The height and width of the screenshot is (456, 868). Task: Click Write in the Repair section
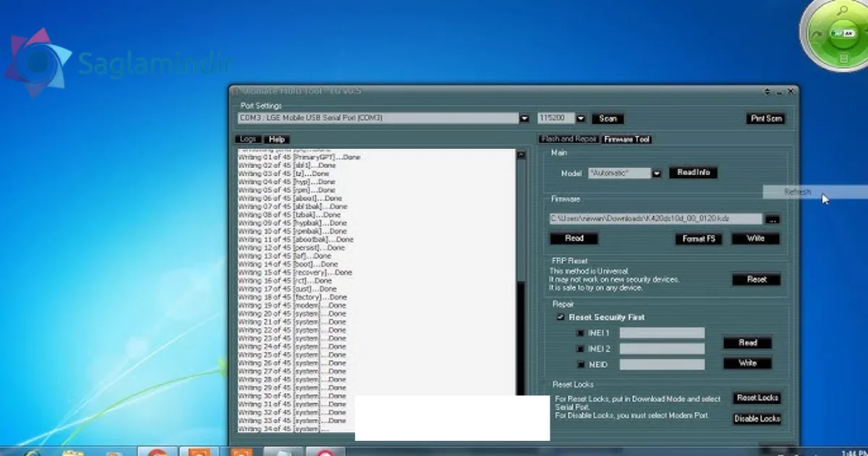click(748, 363)
